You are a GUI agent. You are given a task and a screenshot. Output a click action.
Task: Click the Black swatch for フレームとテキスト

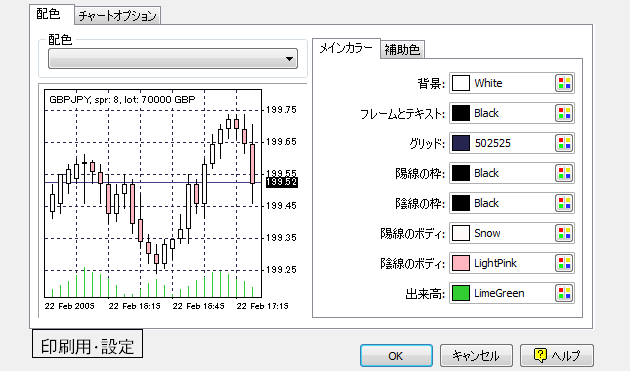coord(461,113)
